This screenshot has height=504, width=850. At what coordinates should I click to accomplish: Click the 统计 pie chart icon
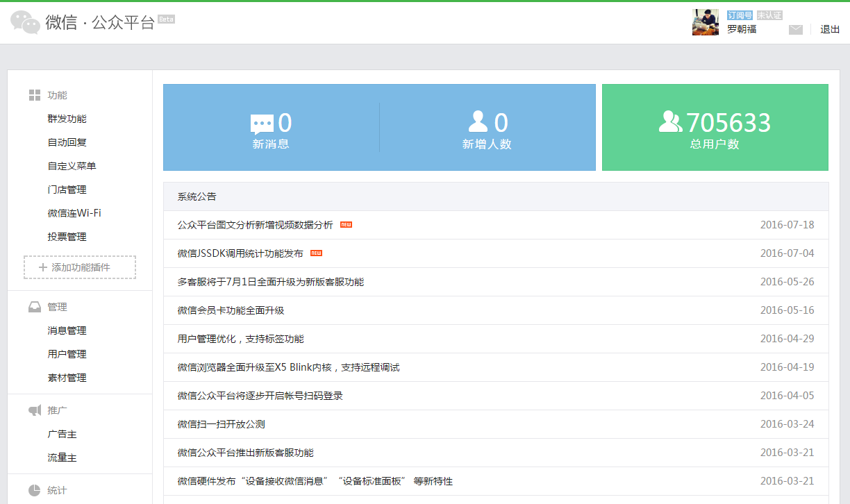pos(35,490)
